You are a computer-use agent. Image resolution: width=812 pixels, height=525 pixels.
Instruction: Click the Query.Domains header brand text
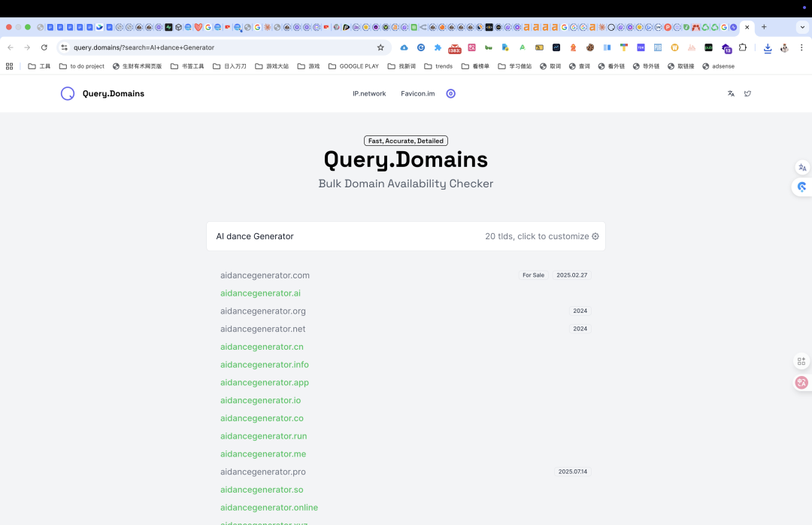[x=114, y=94]
